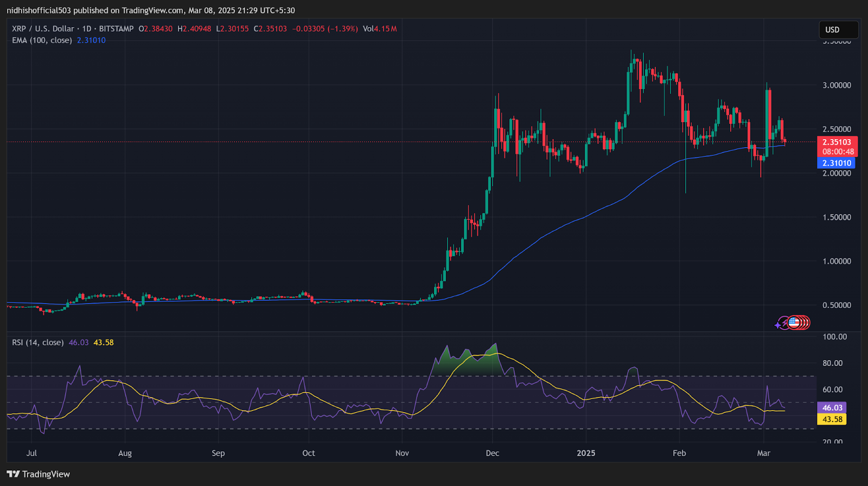Click the red 2.35103 current price label

point(837,142)
